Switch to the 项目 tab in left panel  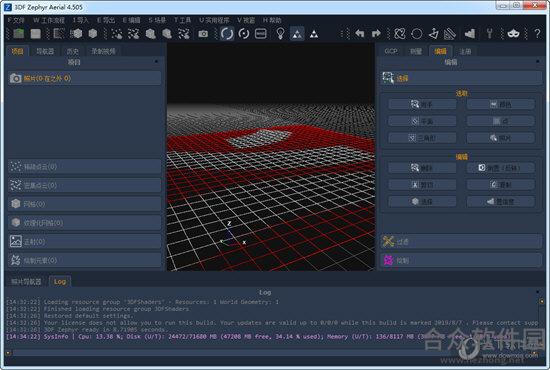coord(18,51)
